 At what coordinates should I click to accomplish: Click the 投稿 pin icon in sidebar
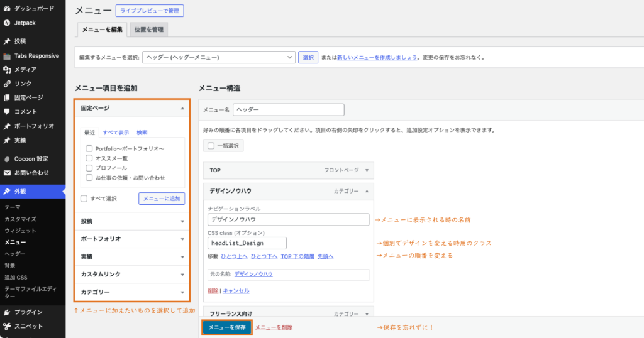(7, 41)
